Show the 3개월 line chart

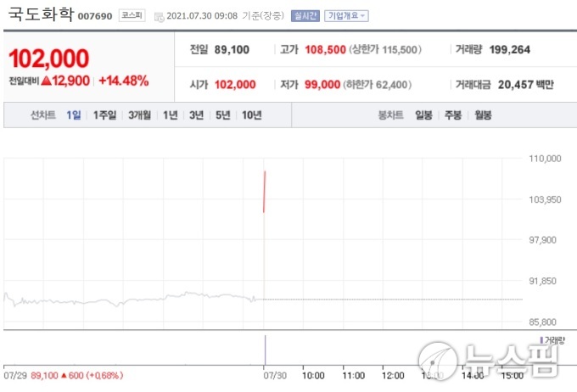pyautogui.click(x=140, y=115)
